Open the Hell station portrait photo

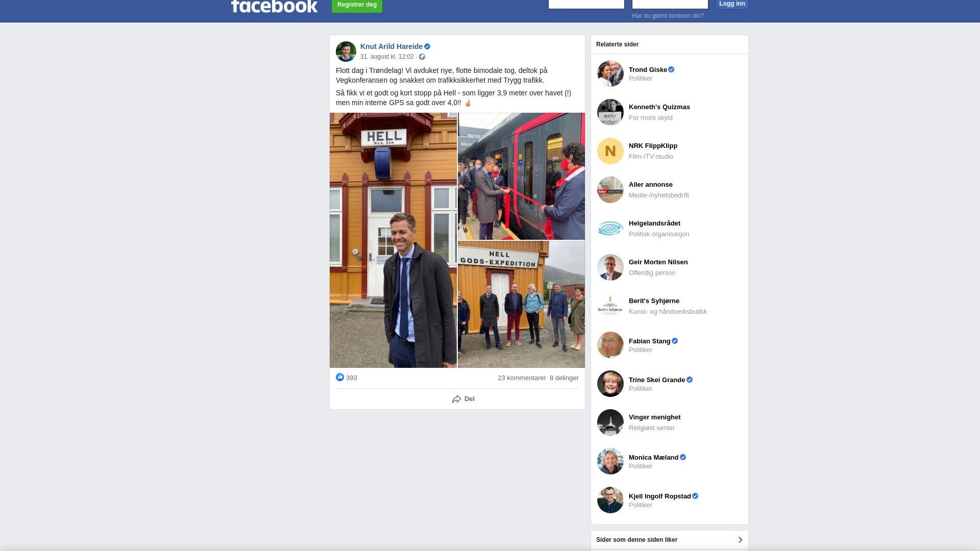(393, 240)
